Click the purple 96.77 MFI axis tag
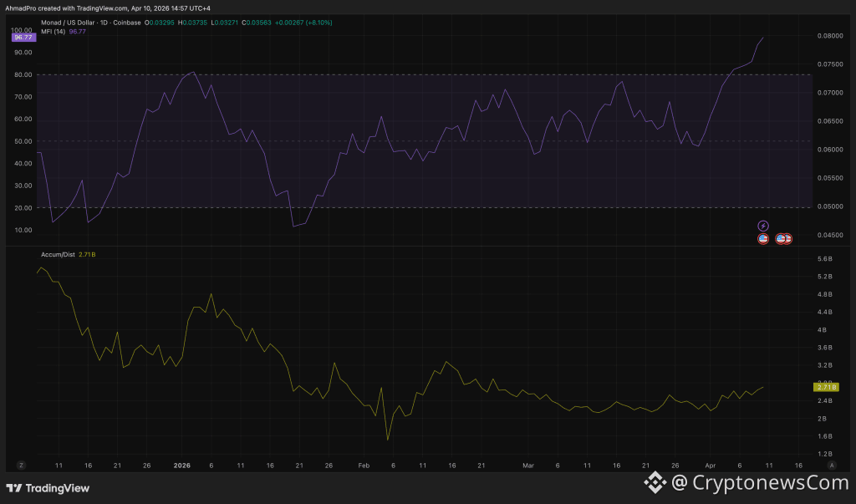 pos(23,37)
